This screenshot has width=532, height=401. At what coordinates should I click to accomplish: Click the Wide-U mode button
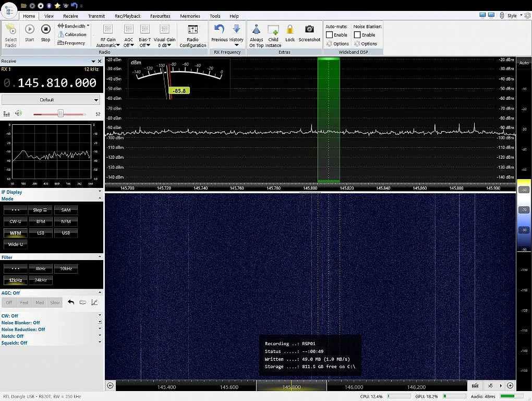coord(15,244)
